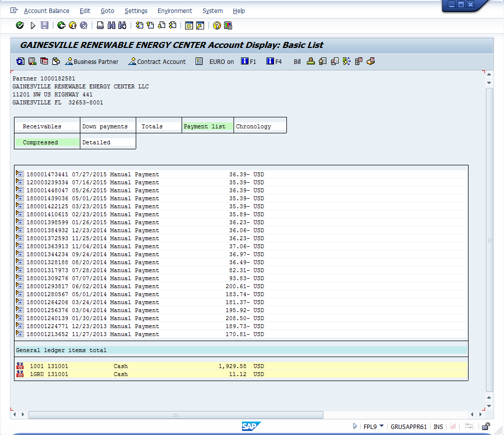Image resolution: width=504 pixels, height=435 pixels.
Task: Click the green Back arrow icon
Action: coord(61,25)
